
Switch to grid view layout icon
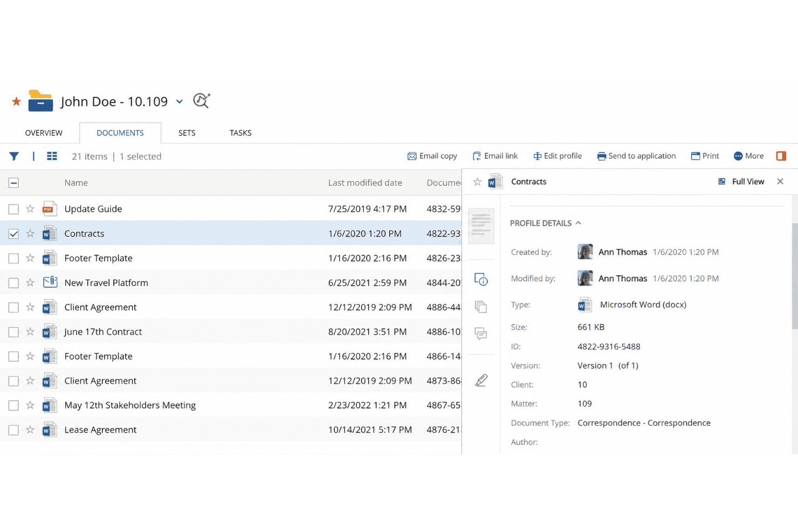52,156
